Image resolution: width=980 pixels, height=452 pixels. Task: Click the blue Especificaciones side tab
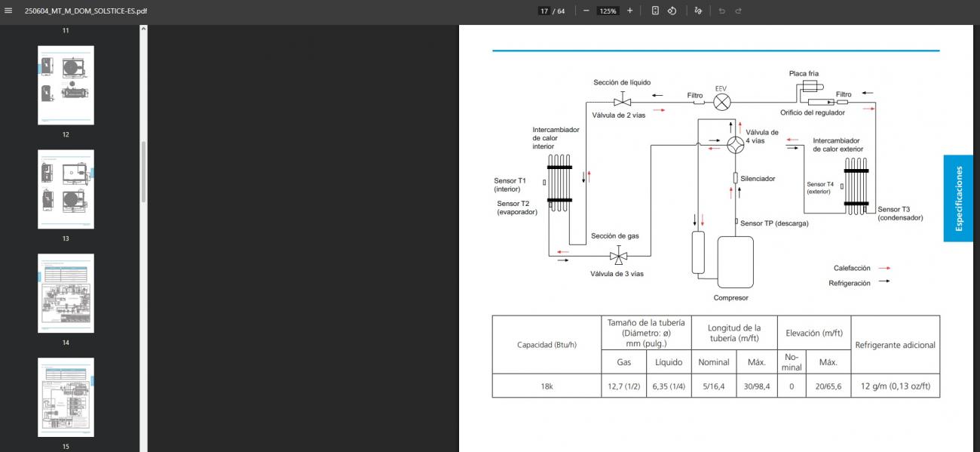tap(958, 198)
